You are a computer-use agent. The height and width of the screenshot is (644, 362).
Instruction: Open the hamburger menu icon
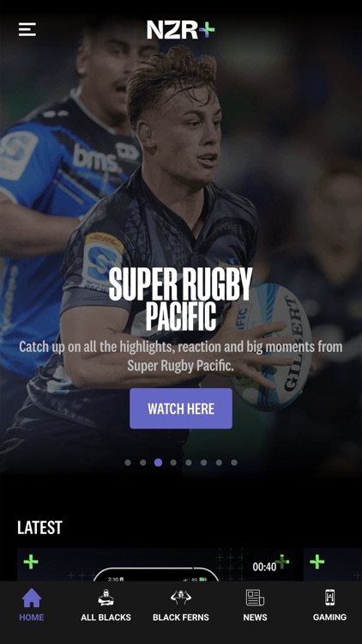click(x=27, y=29)
